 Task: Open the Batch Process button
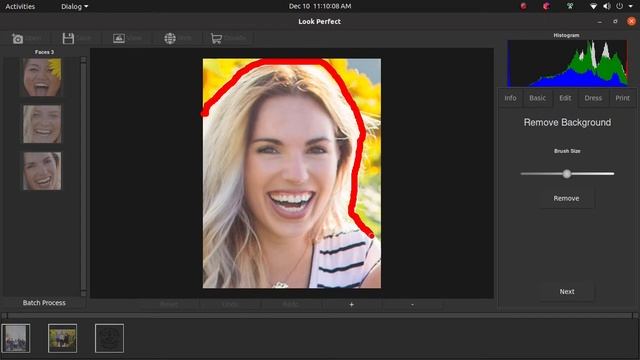point(44,303)
